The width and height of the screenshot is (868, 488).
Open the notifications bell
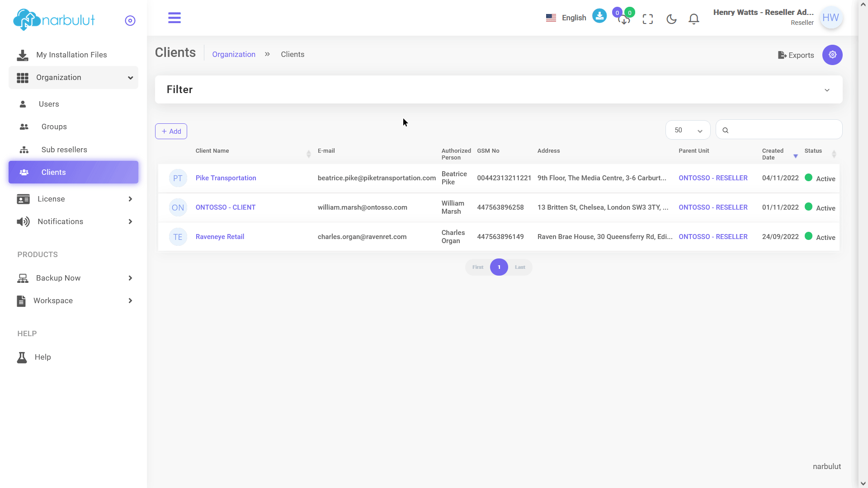click(694, 19)
